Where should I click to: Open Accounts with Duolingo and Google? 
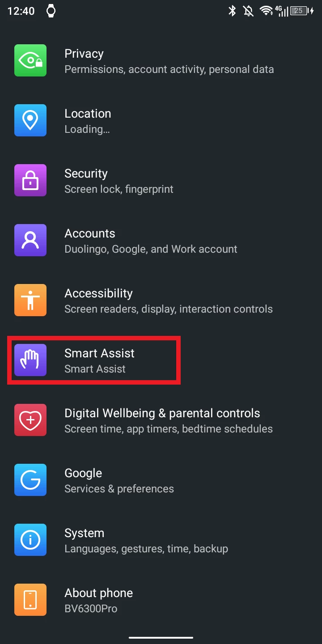click(x=161, y=240)
